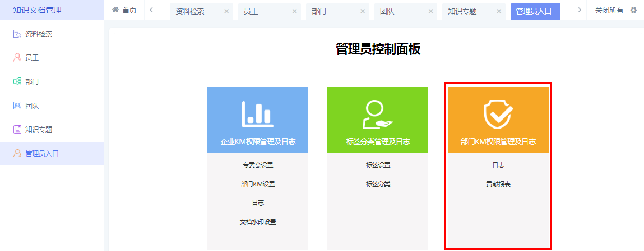Select 管理员入口 in the sidebar
The width and height of the screenshot is (644, 251).
point(42,153)
